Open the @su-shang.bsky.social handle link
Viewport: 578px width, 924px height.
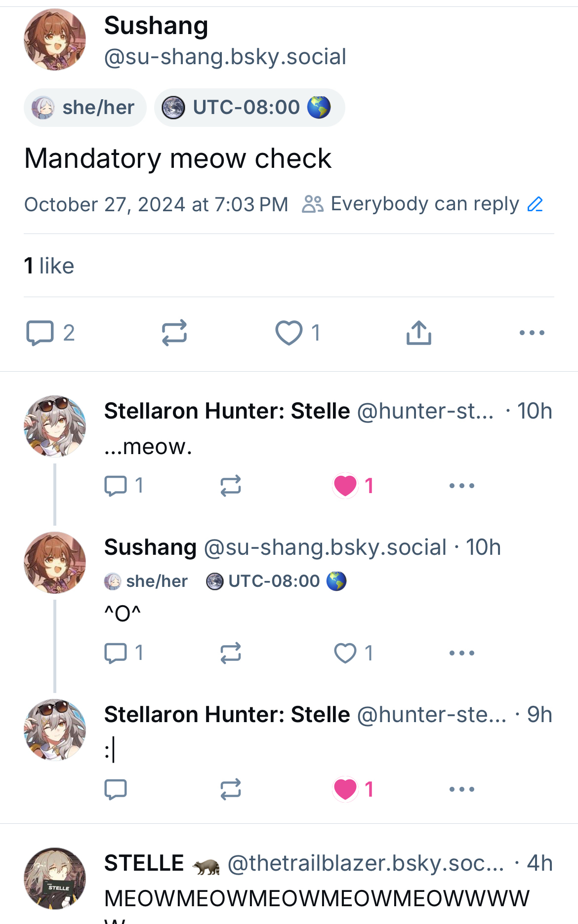225,57
